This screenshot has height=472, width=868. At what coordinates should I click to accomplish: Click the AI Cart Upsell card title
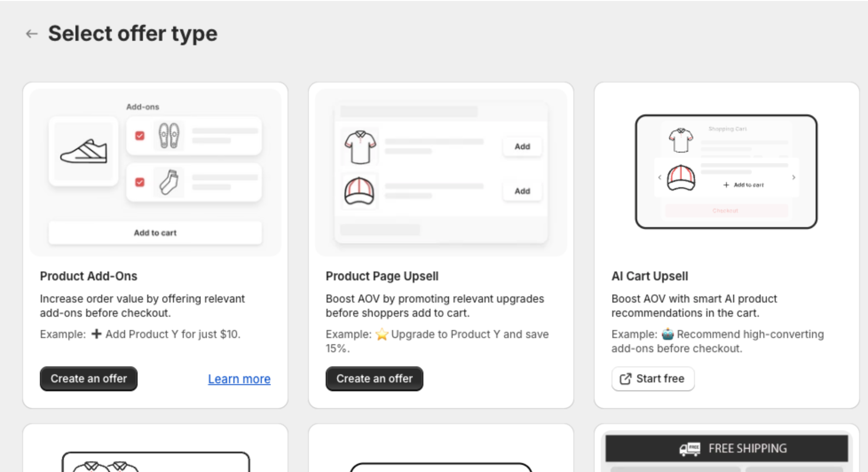pos(650,276)
